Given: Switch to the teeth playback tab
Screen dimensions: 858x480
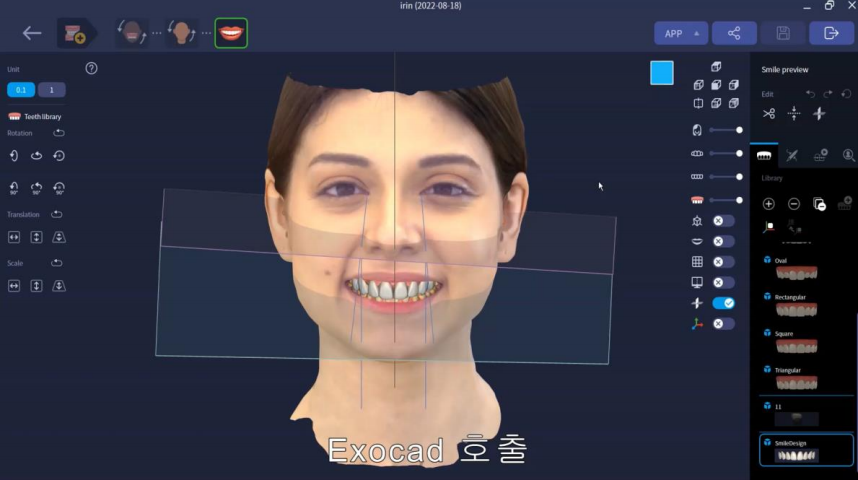Looking at the screenshot, I should [820, 156].
